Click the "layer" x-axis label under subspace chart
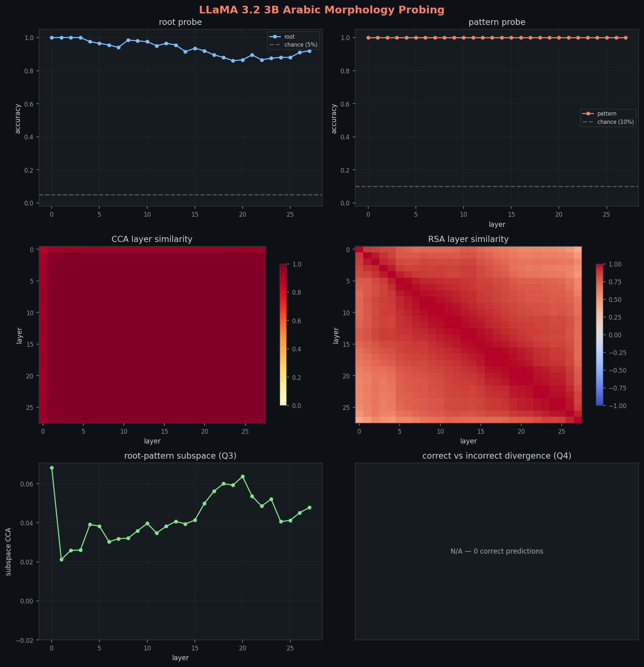The height and width of the screenshot is (667, 644). tap(180, 658)
